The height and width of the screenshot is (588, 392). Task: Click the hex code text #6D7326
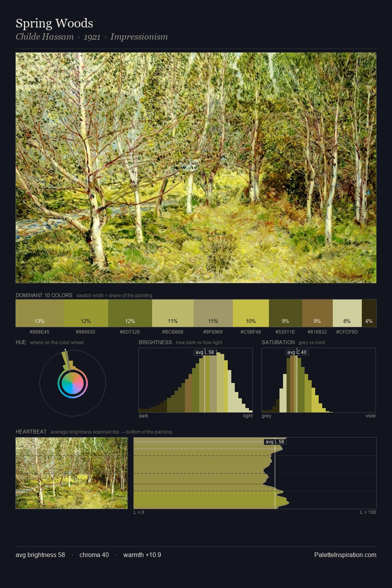tap(130, 332)
